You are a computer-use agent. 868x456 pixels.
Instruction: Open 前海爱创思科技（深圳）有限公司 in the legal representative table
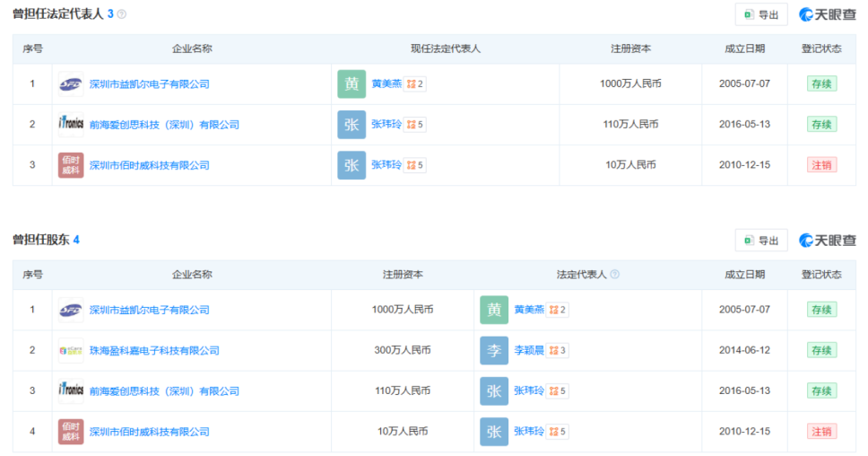[164, 125]
